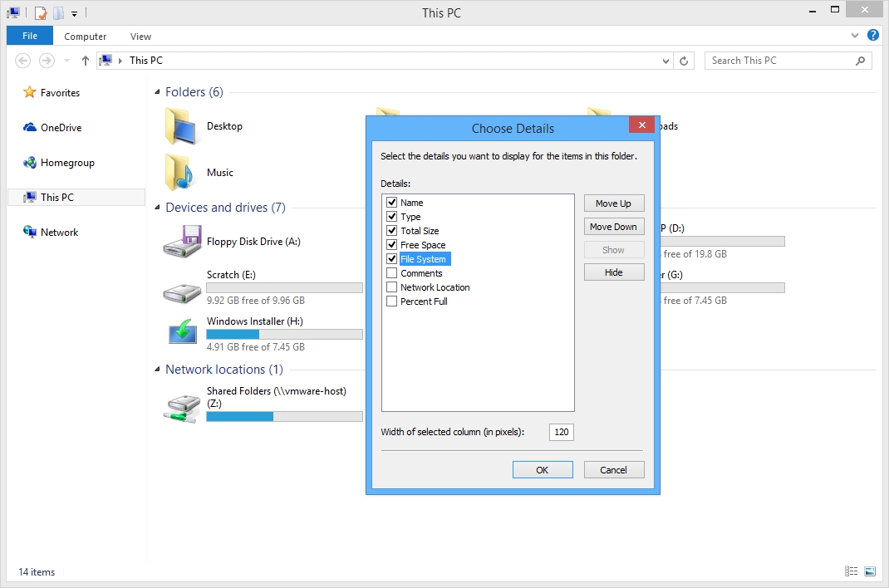The width and height of the screenshot is (889, 588).
Task: Click the Move Down button
Action: pyautogui.click(x=614, y=227)
